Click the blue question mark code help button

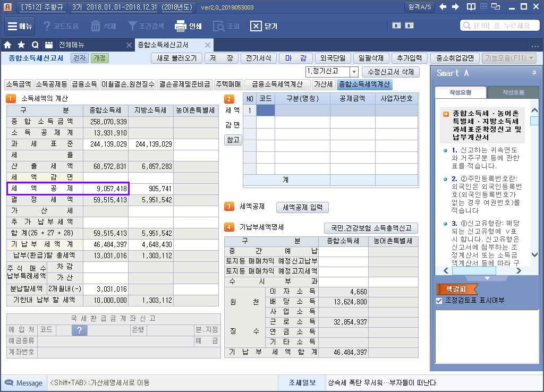80,330
